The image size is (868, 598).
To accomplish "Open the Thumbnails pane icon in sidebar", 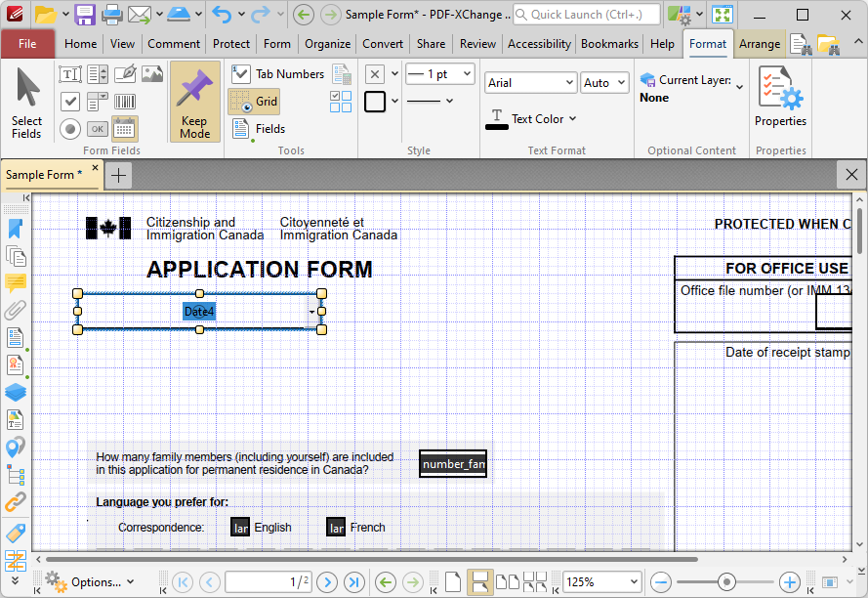I will [16, 257].
